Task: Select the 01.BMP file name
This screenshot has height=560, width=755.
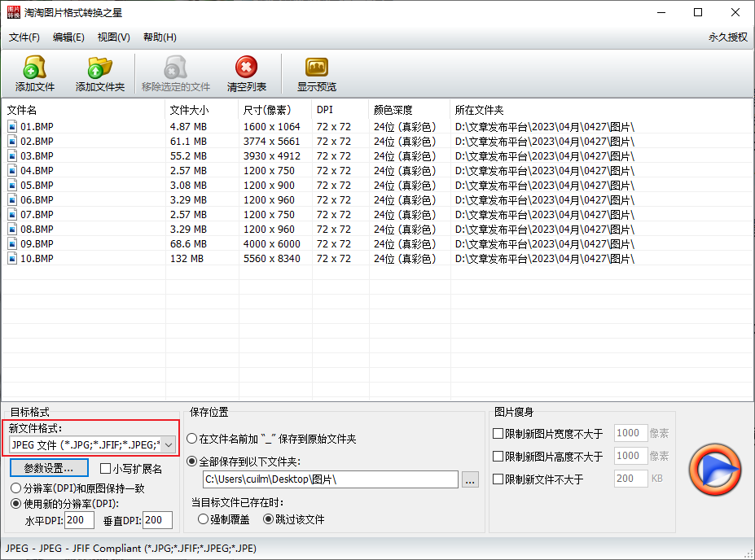Action: click(x=37, y=127)
